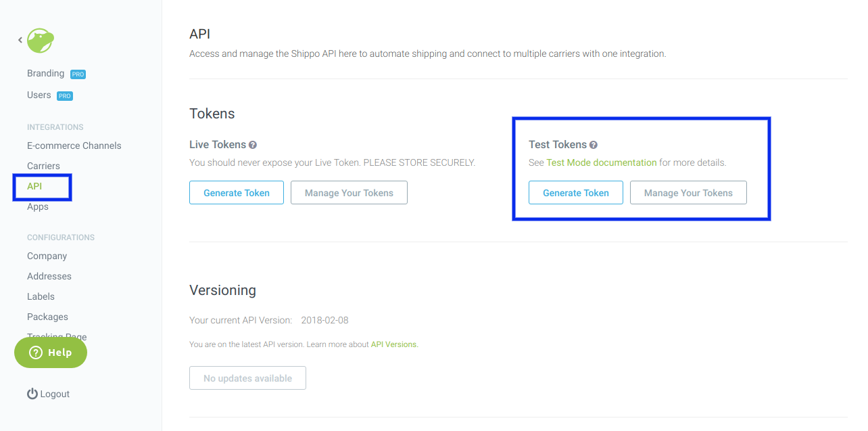Generate a Live token
The height and width of the screenshot is (431, 868).
coord(237,192)
